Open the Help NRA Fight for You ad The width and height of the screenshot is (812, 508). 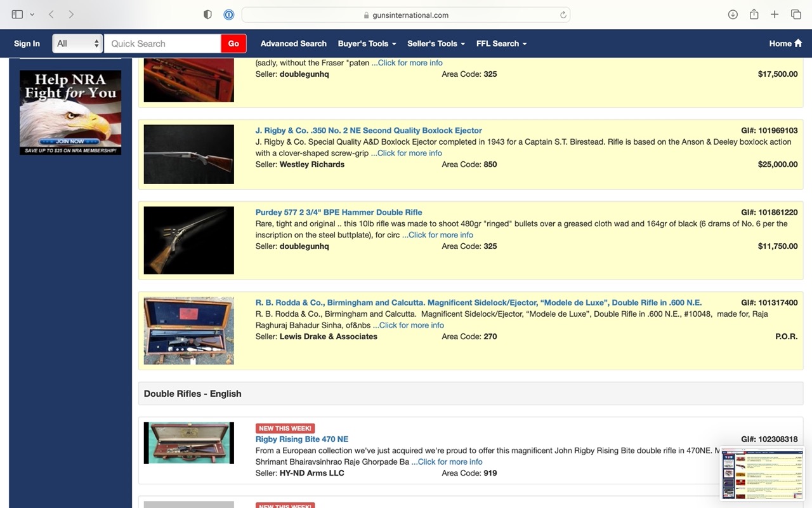(x=70, y=112)
